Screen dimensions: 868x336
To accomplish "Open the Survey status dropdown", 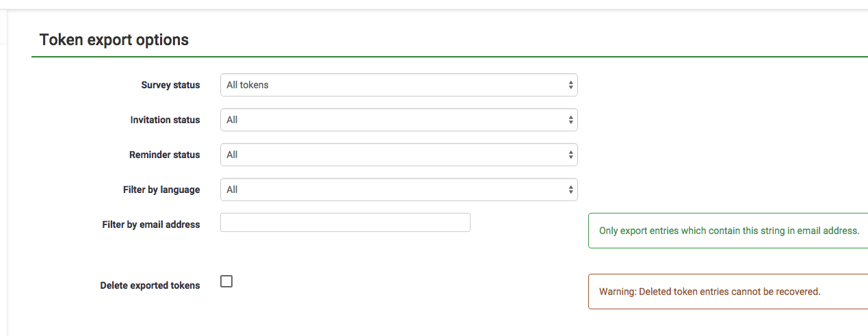I will [x=398, y=86].
